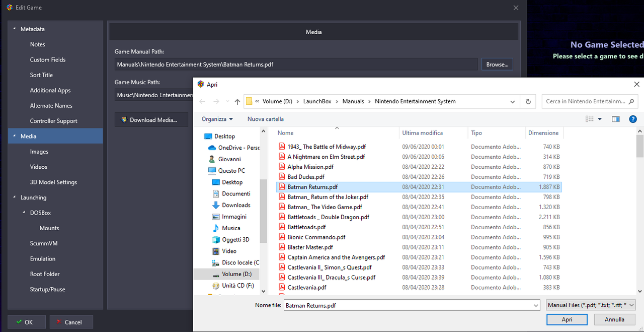This screenshot has height=332, width=644.
Task: Click the Immagini pictures icon in the navigation pane
Action: coord(216,217)
